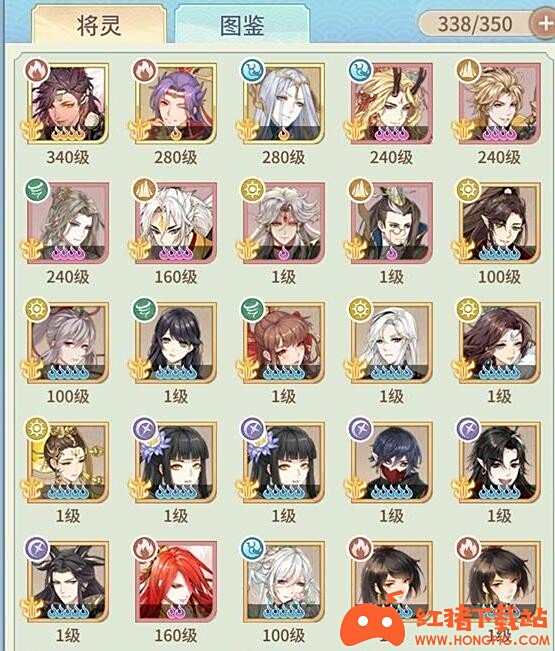Select the level 340 fire hero portrait
The height and width of the screenshot is (651, 555).
68,103
